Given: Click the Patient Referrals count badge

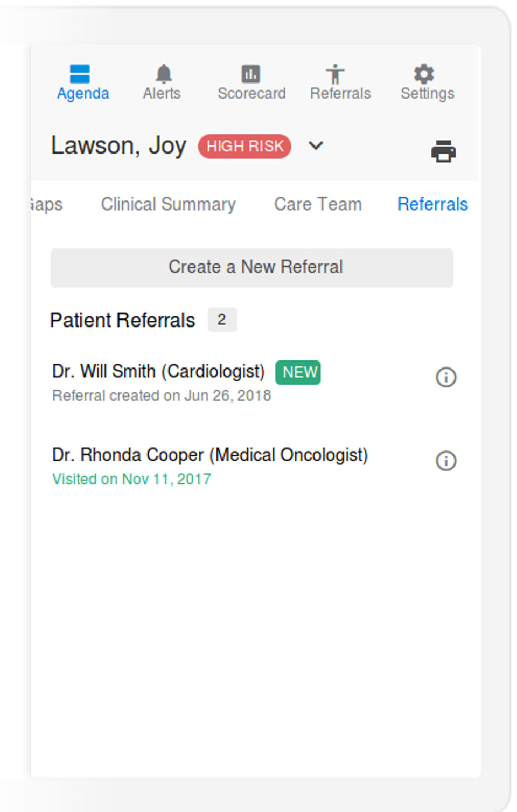Looking at the screenshot, I should click(x=222, y=320).
